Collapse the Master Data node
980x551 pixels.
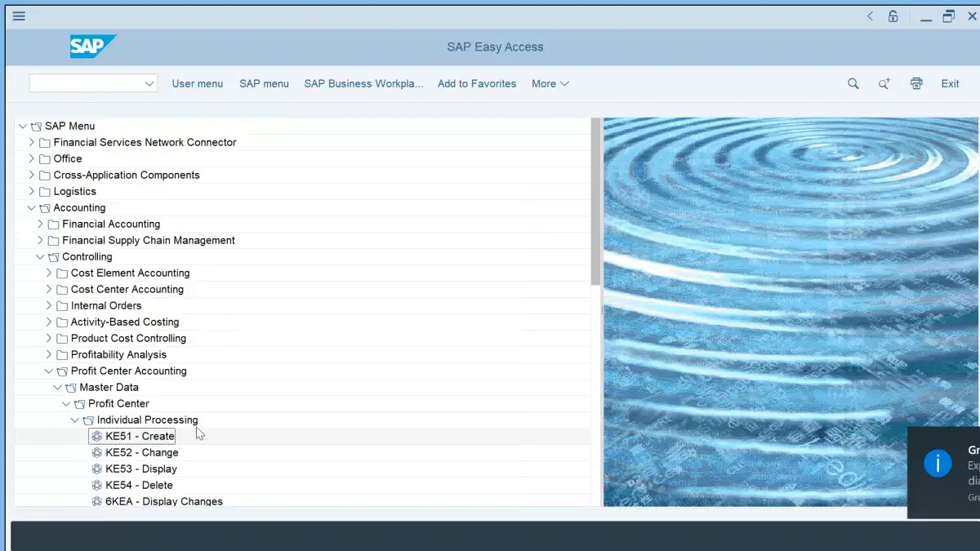(x=58, y=387)
